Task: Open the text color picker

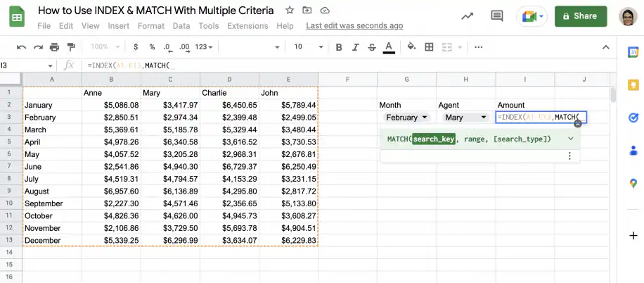Action: (x=389, y=47)
